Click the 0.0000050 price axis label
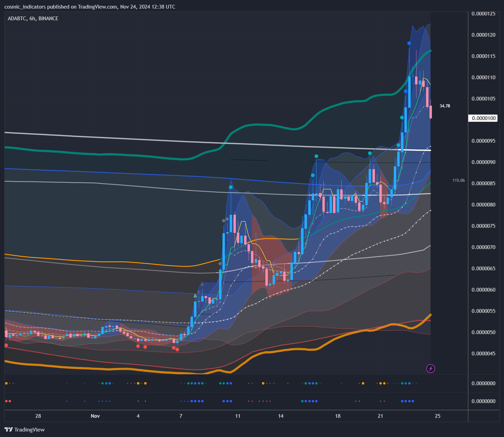This screenshot has width=504, height=437. click(x=483, y=332)
